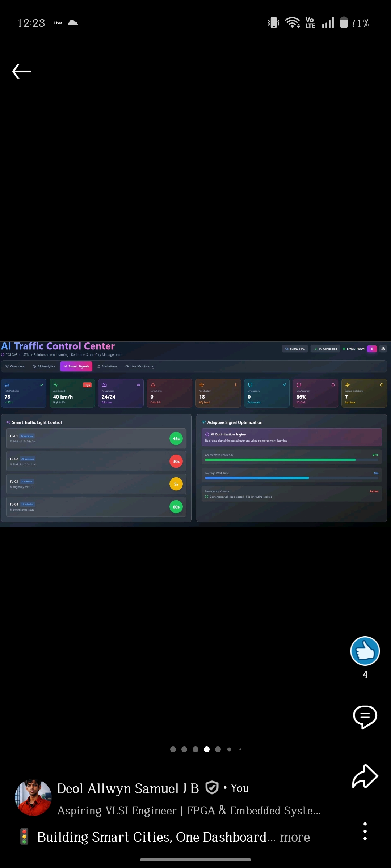
Task: Click the LIVE STREAM indicator
Action: point(354,349)
